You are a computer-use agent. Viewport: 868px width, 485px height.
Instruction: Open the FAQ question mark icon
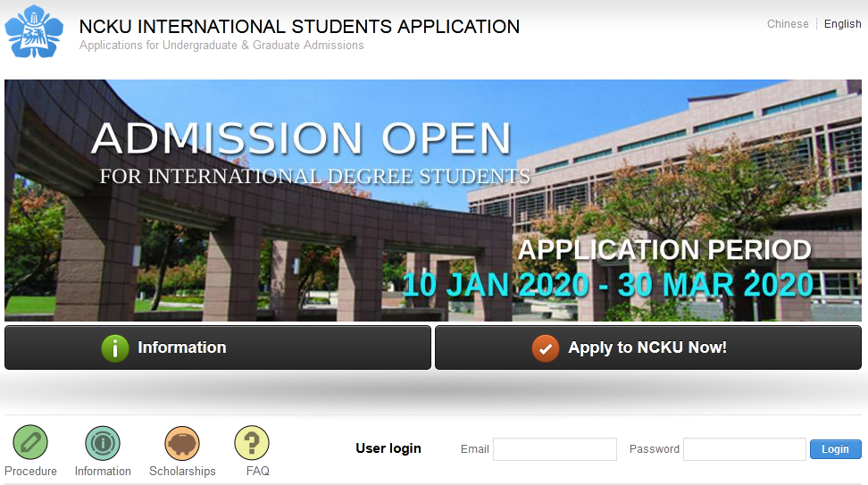[252, 443]
